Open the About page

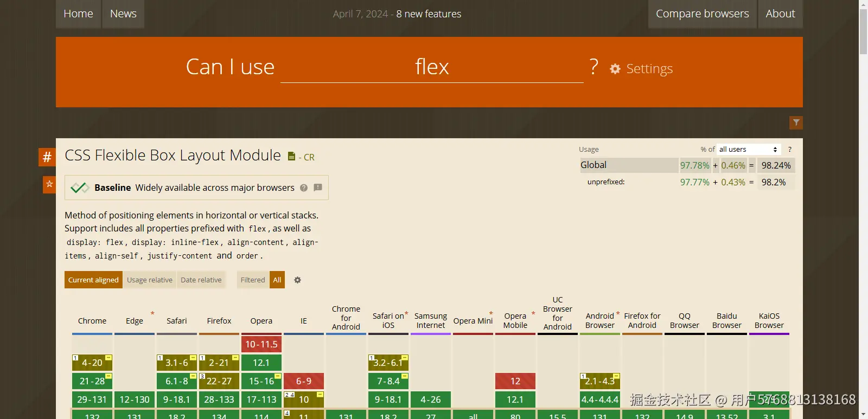coord(780,14)
